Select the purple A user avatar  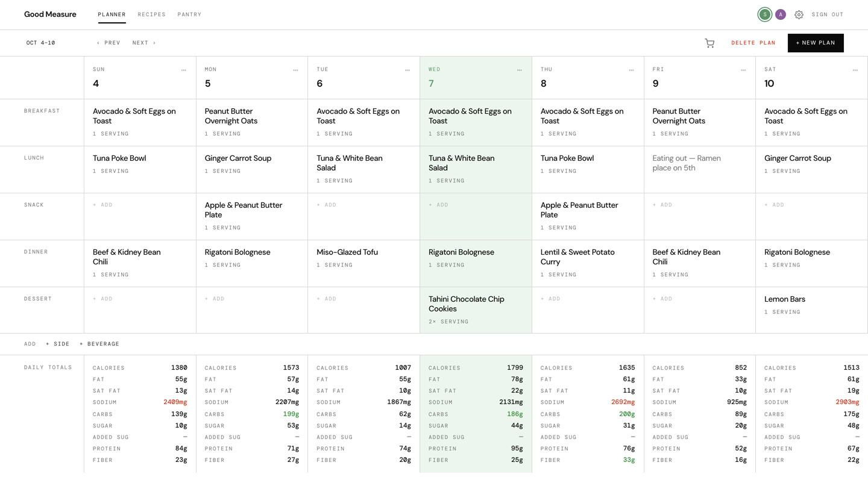[x=781, y=14]
